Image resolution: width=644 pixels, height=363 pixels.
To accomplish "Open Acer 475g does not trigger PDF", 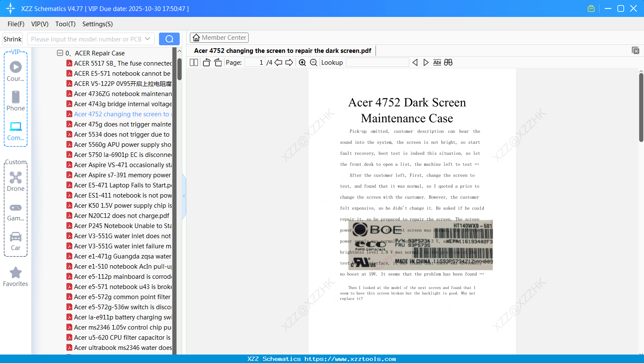I will [x=119, y=124].
